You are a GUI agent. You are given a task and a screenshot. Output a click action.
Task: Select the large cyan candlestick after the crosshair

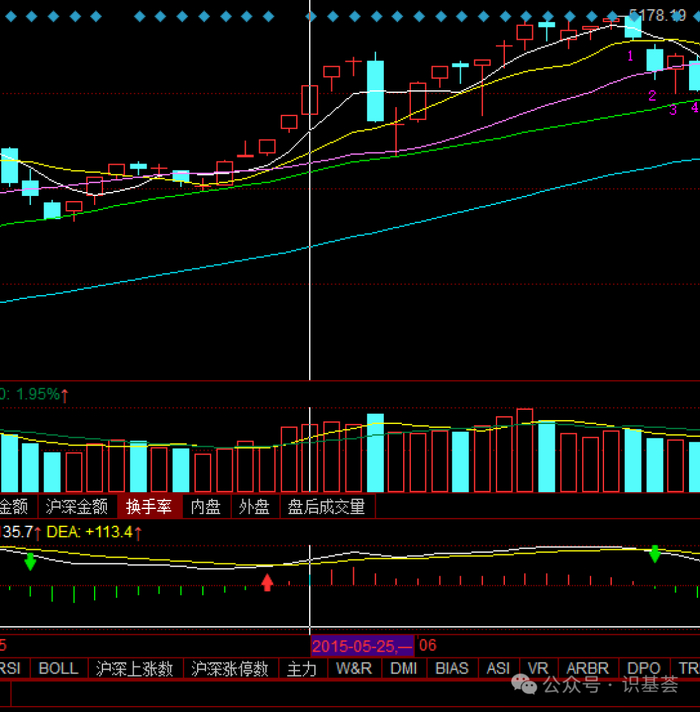(375, 91)
